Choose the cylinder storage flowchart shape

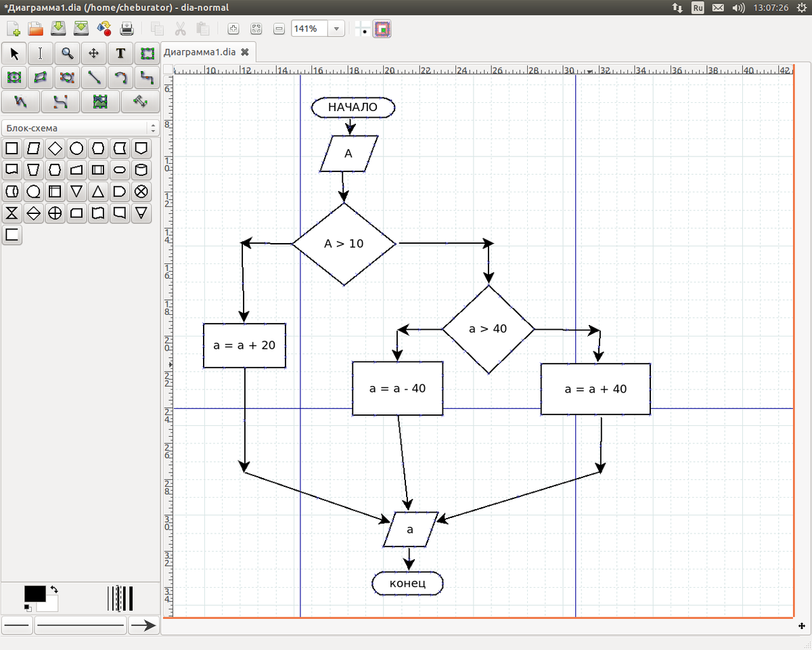point(141,170)
